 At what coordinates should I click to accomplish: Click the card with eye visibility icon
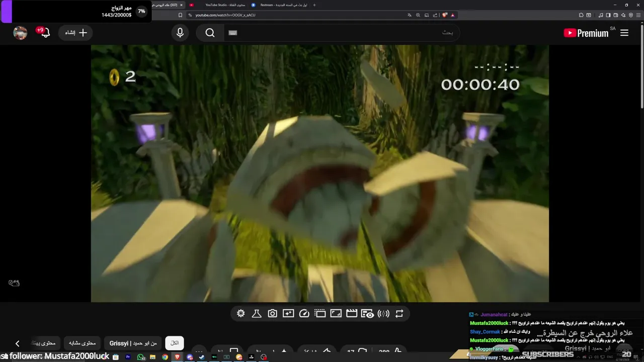click(368, 314)
